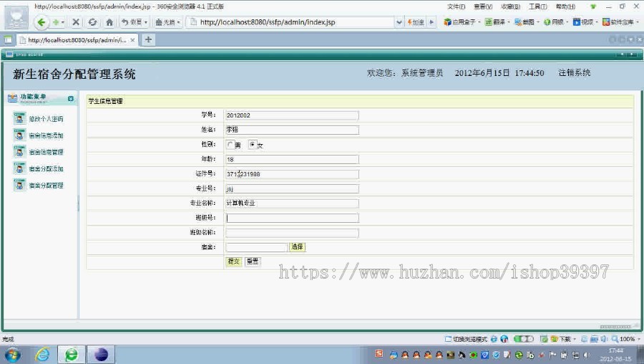Expand the address bar URL history dropdown

coord(399,22)
